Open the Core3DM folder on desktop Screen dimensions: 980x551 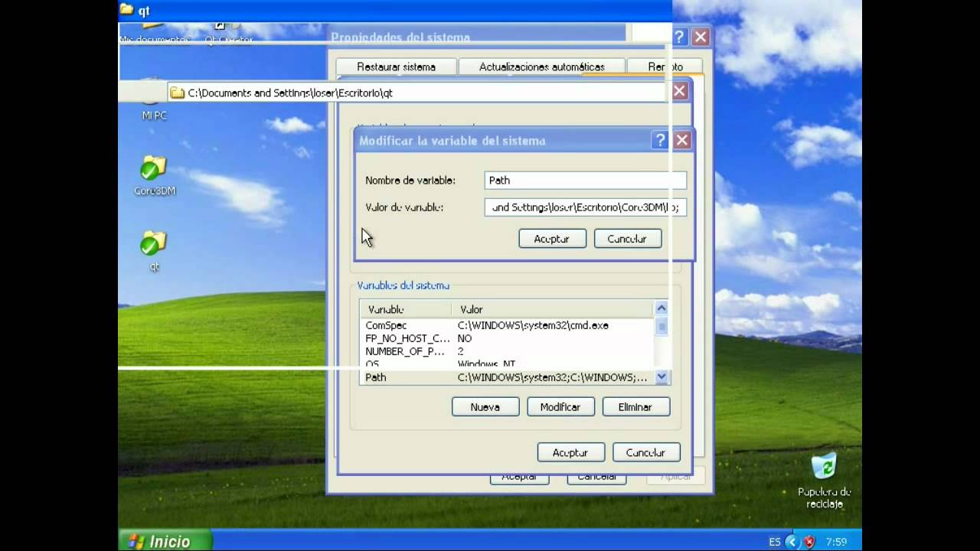(x=154, y=176)
